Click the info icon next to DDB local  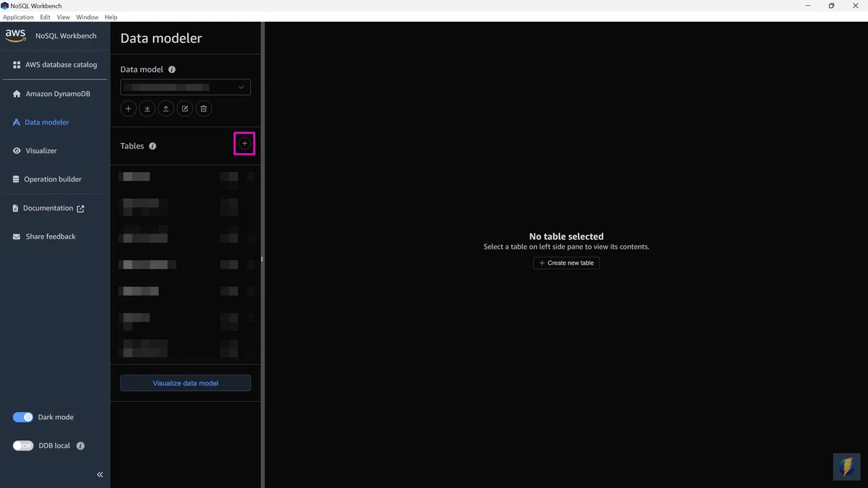tap(80, 446)
